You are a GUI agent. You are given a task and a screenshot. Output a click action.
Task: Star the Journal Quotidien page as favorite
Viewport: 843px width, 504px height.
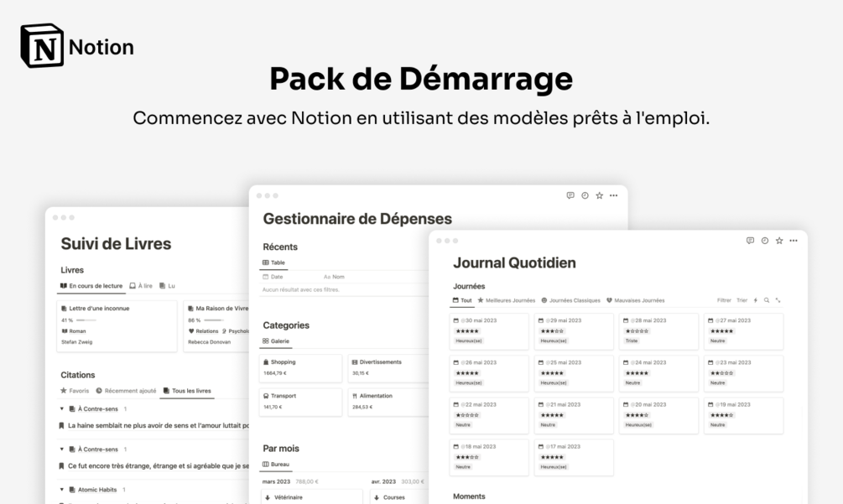[x=779, y=241]
